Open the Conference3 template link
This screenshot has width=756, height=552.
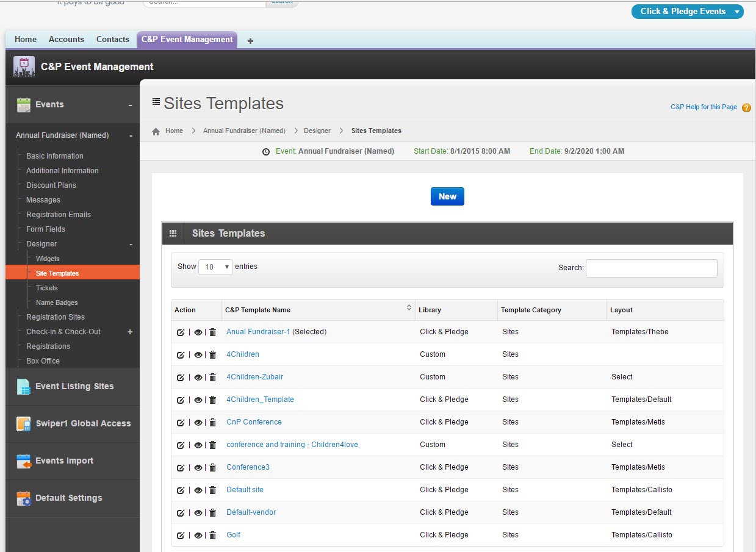click(248, 467)
